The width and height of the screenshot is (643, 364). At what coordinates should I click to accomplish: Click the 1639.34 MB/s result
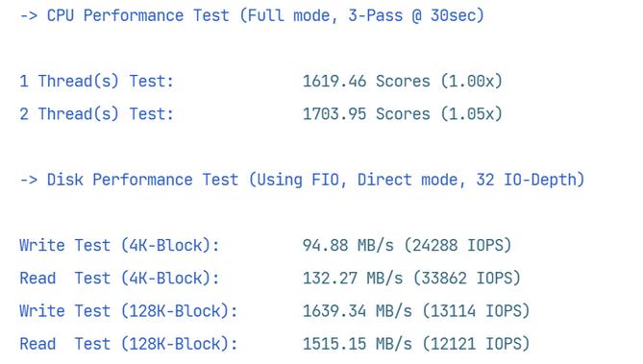tap(358, 311)
